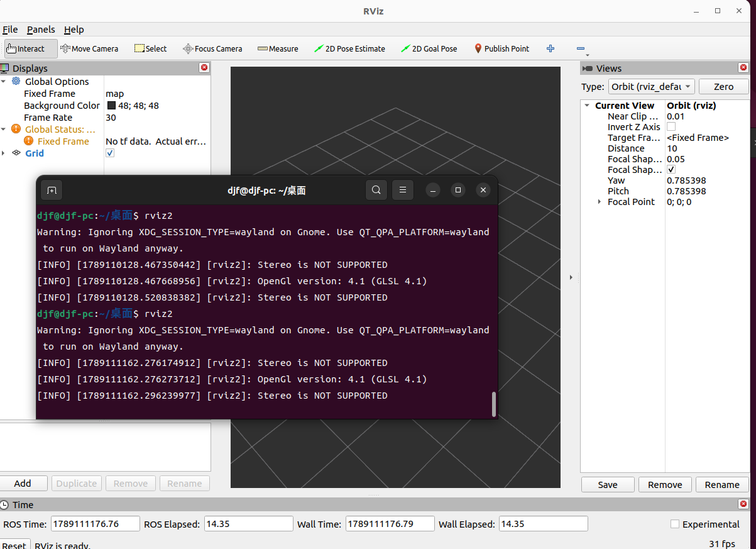
Task: Click the Global Options gear icon
Action: (16, 81)
